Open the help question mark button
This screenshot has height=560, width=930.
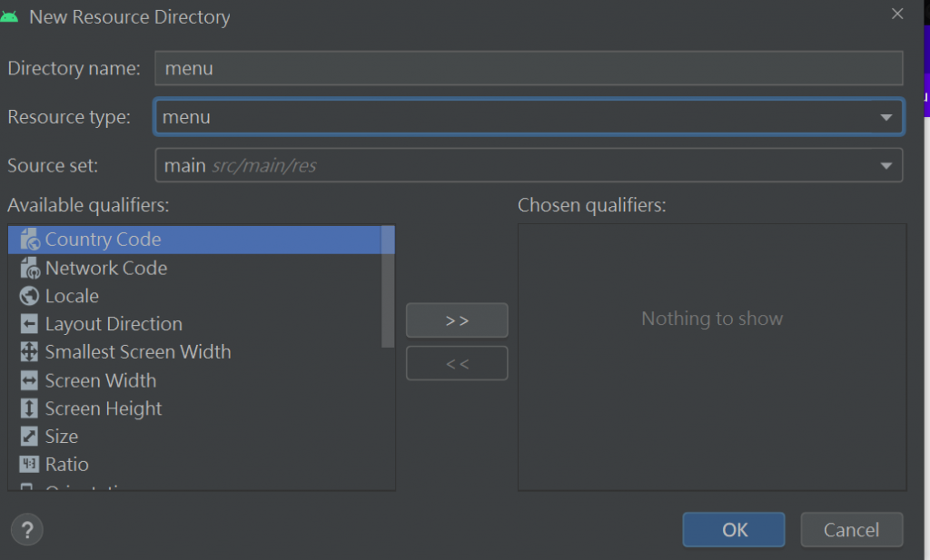[x=27, y=529]
